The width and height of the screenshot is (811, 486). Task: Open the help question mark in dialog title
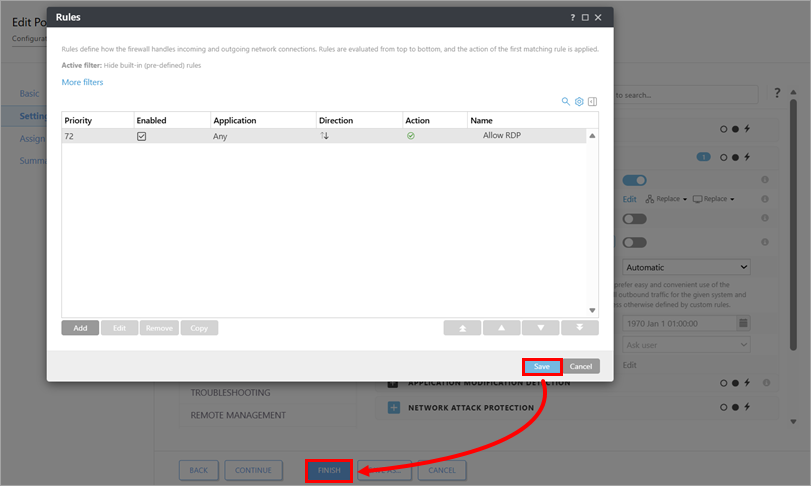pos(573,17)
